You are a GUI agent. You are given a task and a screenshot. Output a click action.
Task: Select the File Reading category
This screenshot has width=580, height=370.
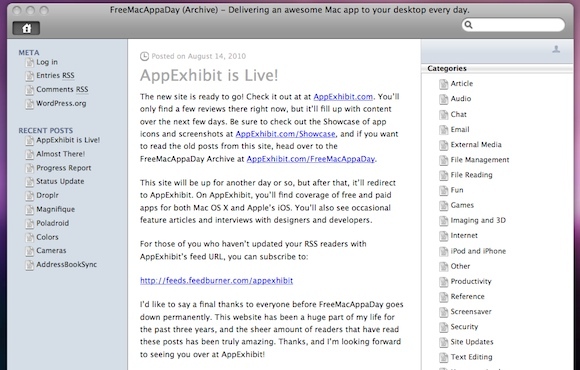(x=471, y=175)
